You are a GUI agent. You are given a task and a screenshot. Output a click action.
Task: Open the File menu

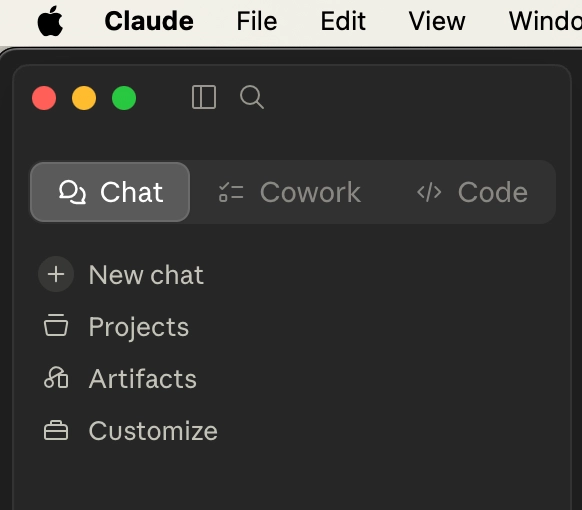pos(257,21)
